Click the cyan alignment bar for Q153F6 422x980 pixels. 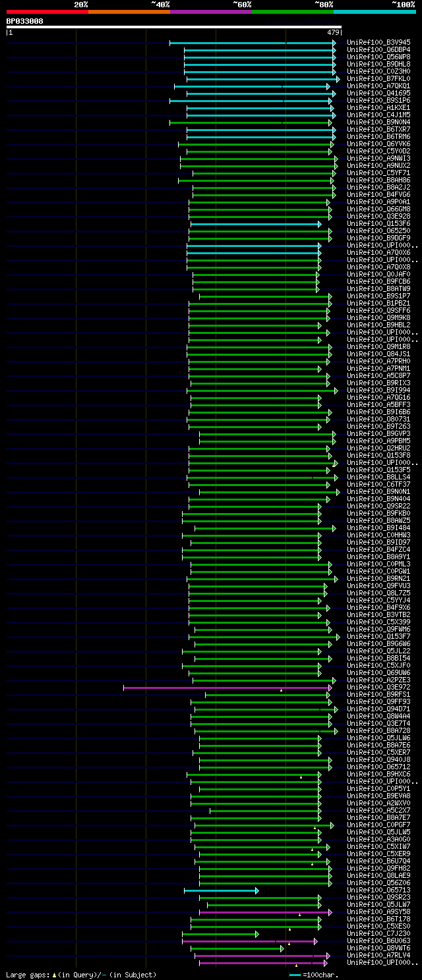click(x=256, y=224)
